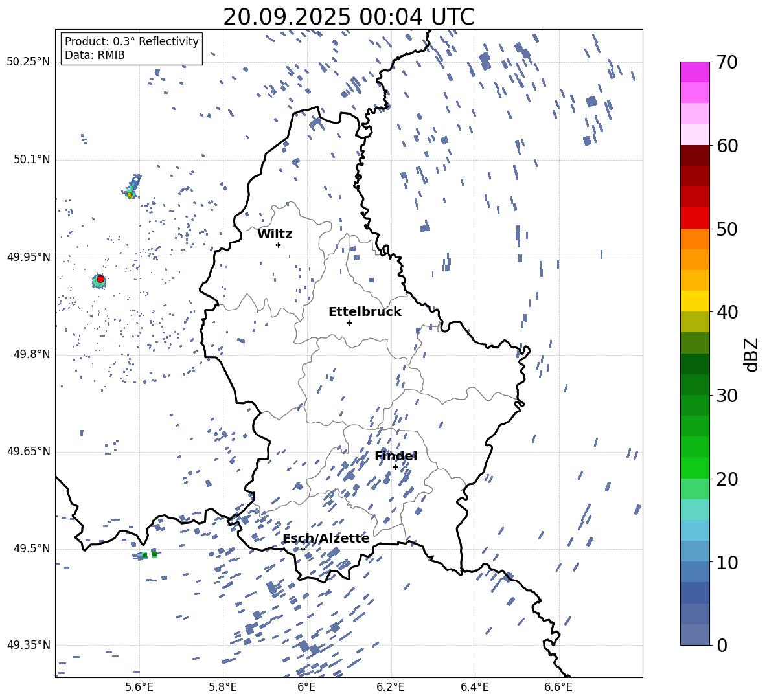Click the 49.35°N latitude label
The height and width of the screenshot is (700, 767).
click(x=28, y=645)
